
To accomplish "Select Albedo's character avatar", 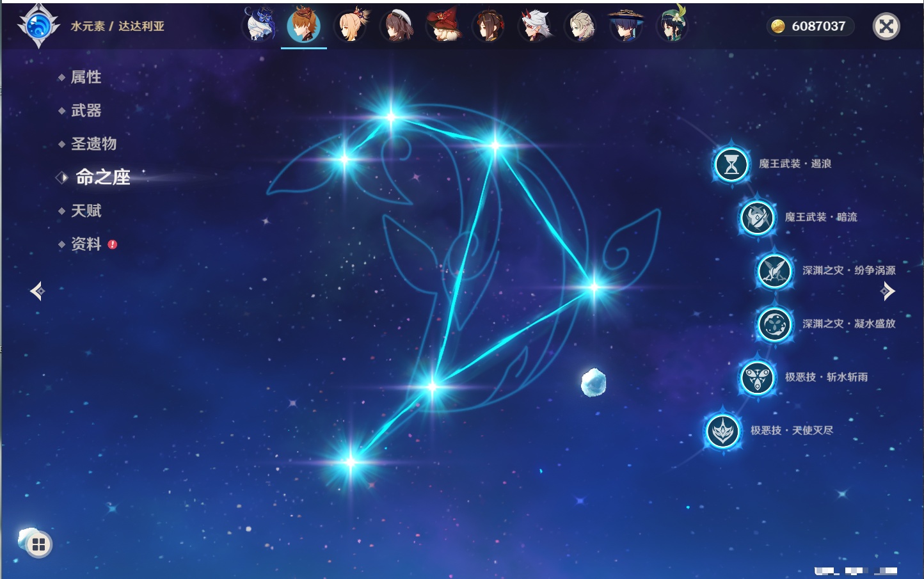I will tap(581, 25).
